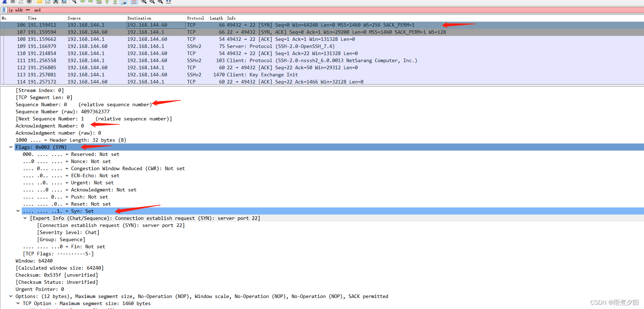Select packet 111 NetSarang client protocol row
The width and height of the screenshot is (644, 309).
click(322, 60)
